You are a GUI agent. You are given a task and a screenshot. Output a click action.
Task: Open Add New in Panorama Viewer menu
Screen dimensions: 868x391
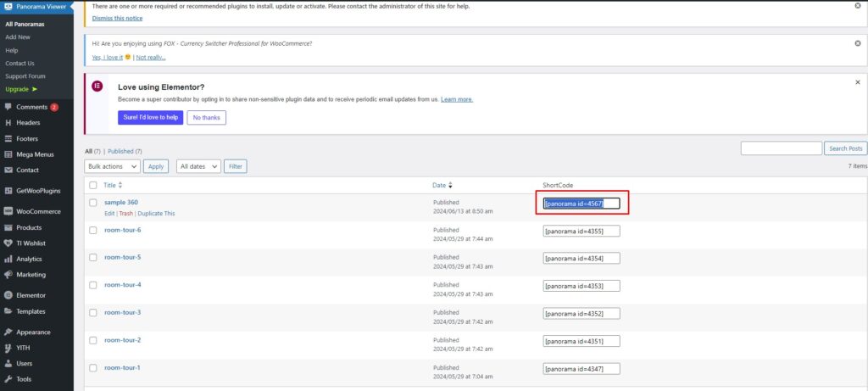18,37
